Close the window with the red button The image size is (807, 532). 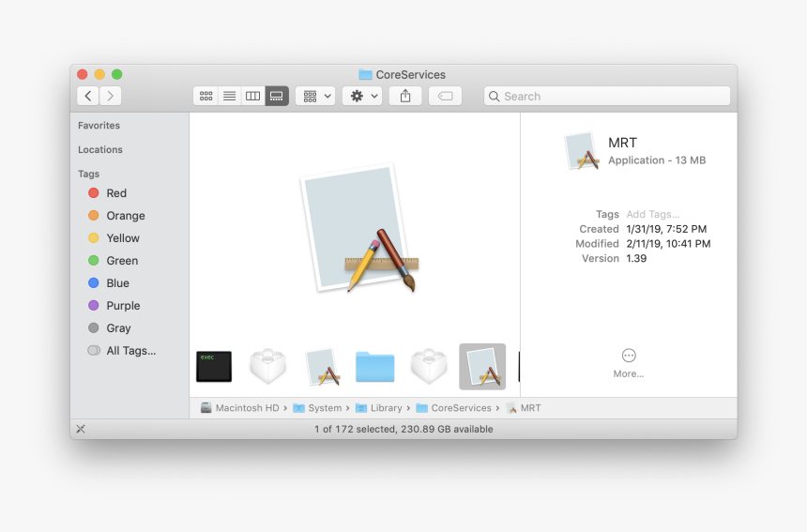pos(83,75)
